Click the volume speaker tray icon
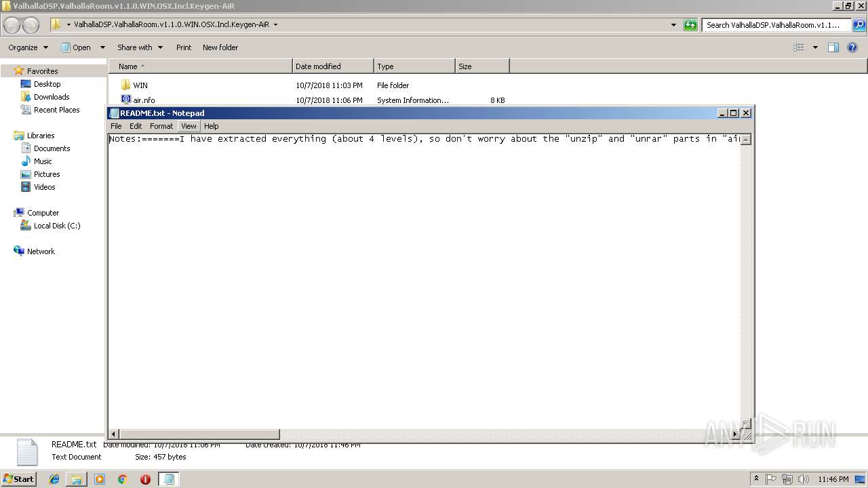This screenshot has height=488, width=868. pos(804,479)
